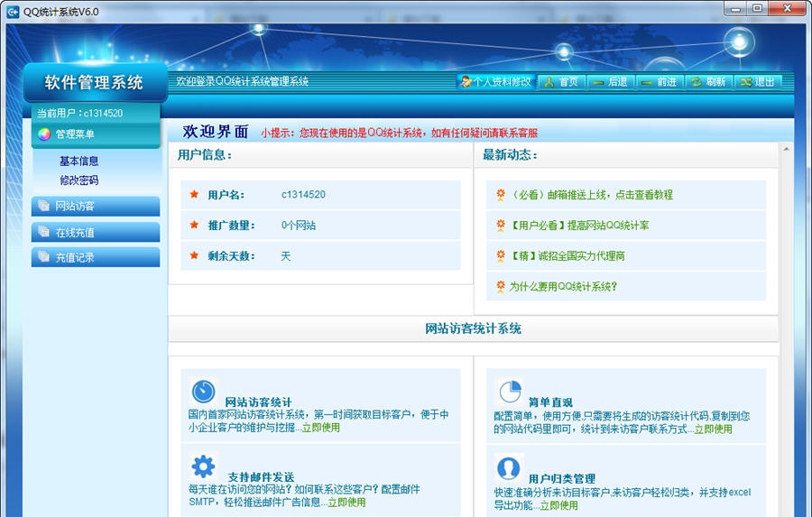Image resolution: width=812 pixels, height=517 pixels.
Task: Click the user avatar icon for 用户归类管理
Action: (509, 467)
